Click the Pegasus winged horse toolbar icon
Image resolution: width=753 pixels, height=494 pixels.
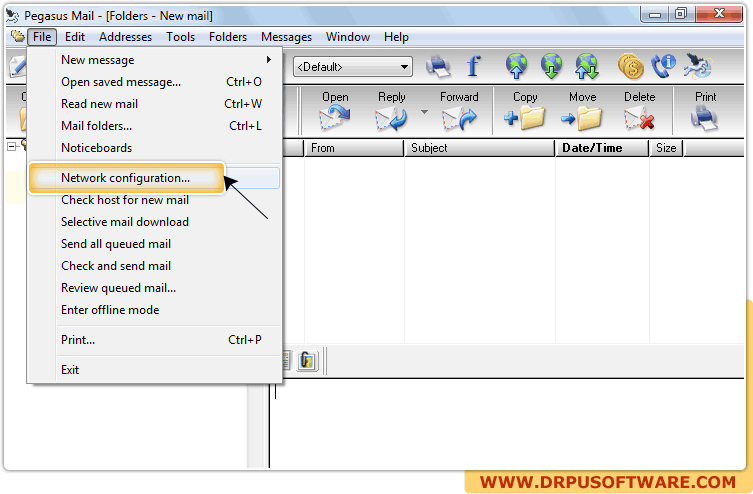pos(697,66)
